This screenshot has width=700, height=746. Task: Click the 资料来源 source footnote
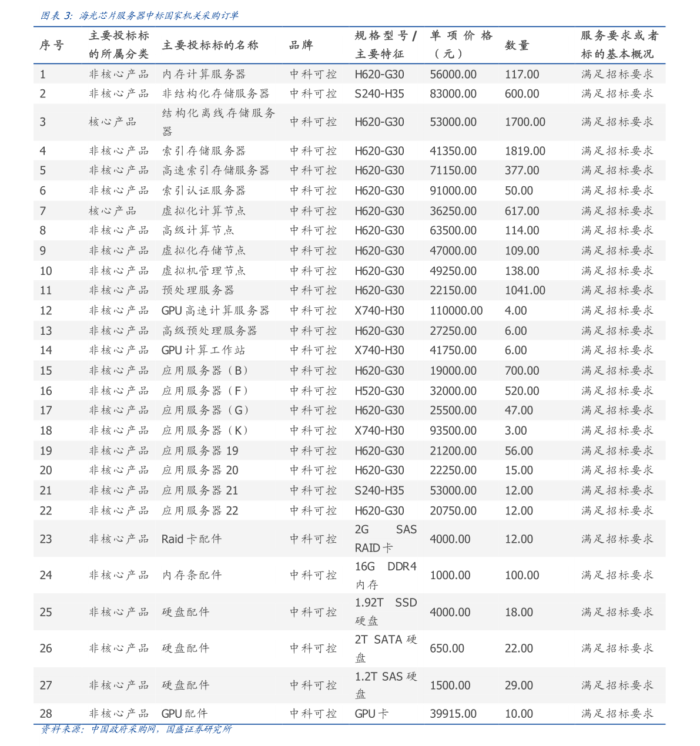136,729
